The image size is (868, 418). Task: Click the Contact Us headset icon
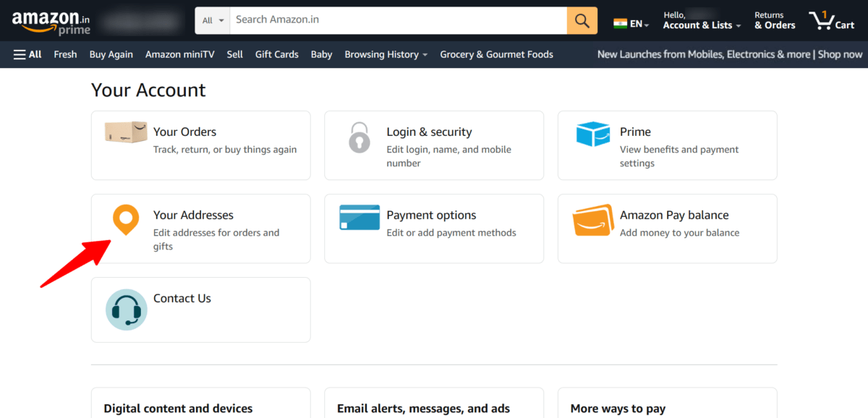[x=126, y=310]
